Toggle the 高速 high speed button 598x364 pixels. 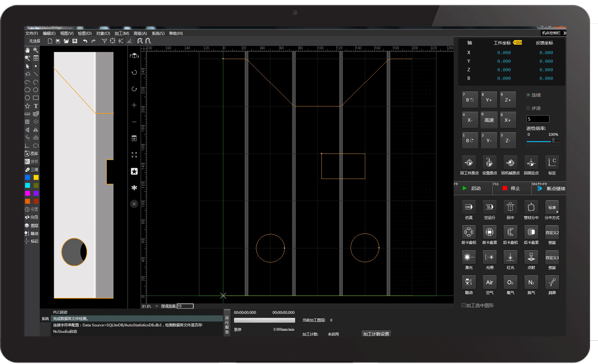[x=489, y=120]
